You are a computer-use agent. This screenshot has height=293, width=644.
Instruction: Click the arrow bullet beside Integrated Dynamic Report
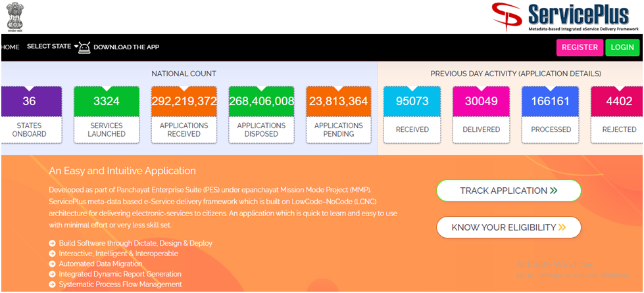[x=52, y=274]
